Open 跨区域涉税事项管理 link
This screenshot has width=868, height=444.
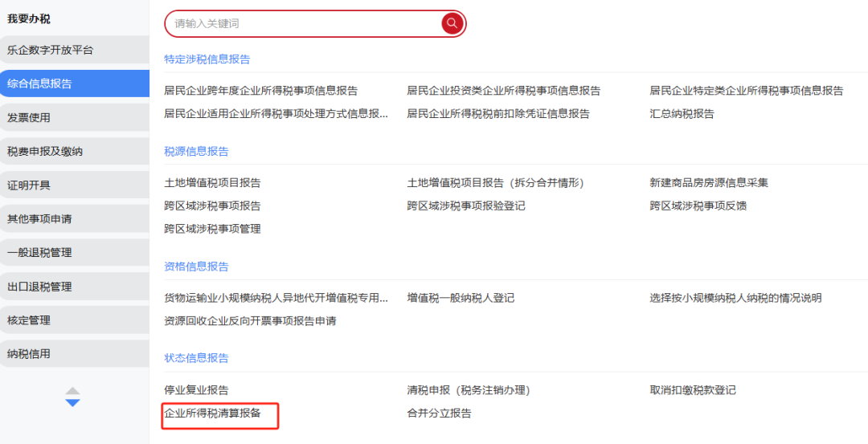[x=212, y=229]
